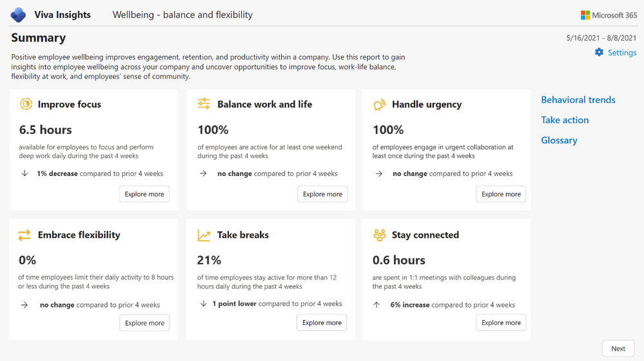Explore more on Stay connected card
The height and width of the screenshot is (361, 644).
tap(501, 322)
